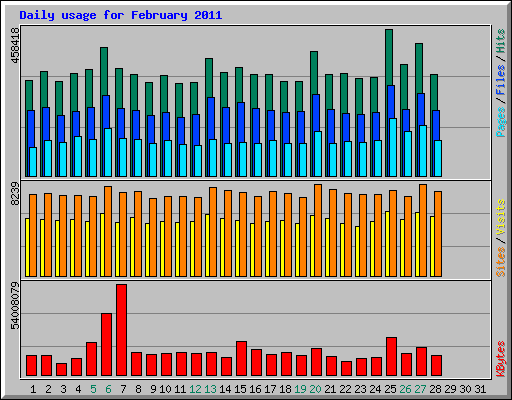Click day 28 on the x-axis

coord(435,389)
